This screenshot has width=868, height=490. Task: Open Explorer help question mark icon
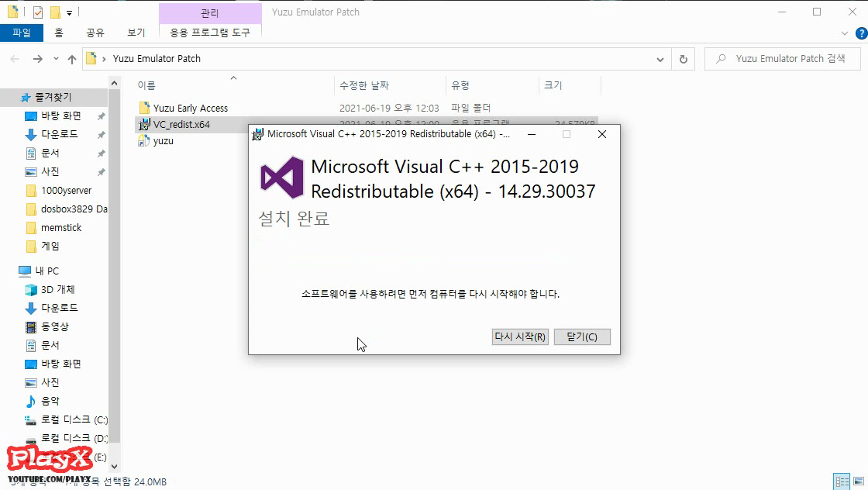coord(861,33)
